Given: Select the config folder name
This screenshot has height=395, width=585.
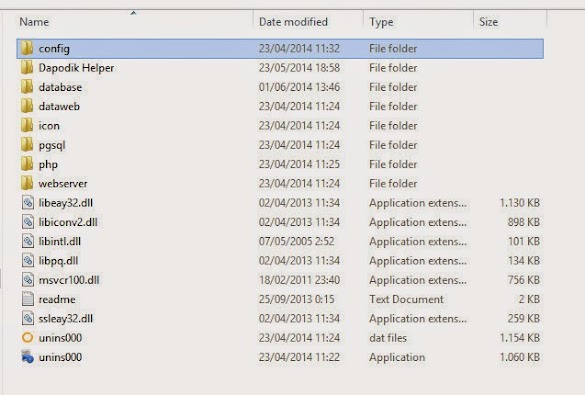Looking at the screenshot, I should (x=54, y=49).
